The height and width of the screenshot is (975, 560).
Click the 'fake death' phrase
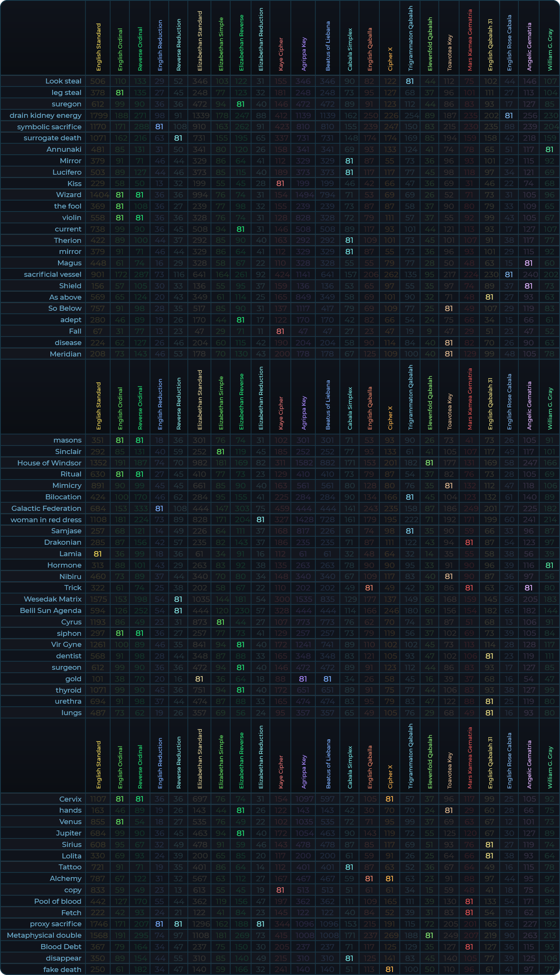coord(62,969)
